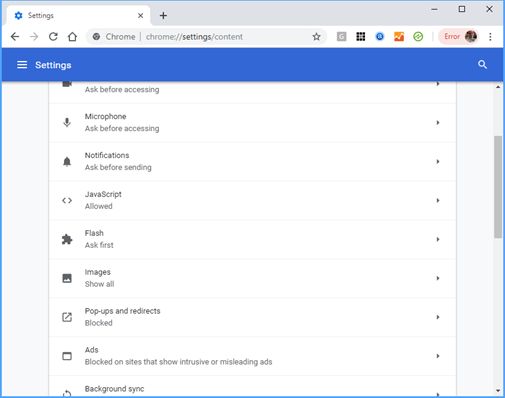This screenshot has height=398, width=505.
Task: Click 'Allowed' under JavaScript
Action: (x=98, y=206)
